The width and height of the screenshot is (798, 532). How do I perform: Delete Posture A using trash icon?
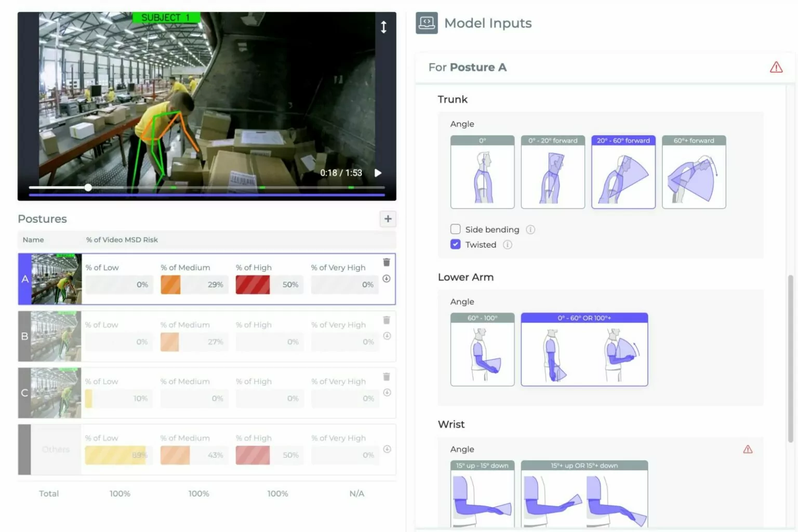click(x=387, y=262)
